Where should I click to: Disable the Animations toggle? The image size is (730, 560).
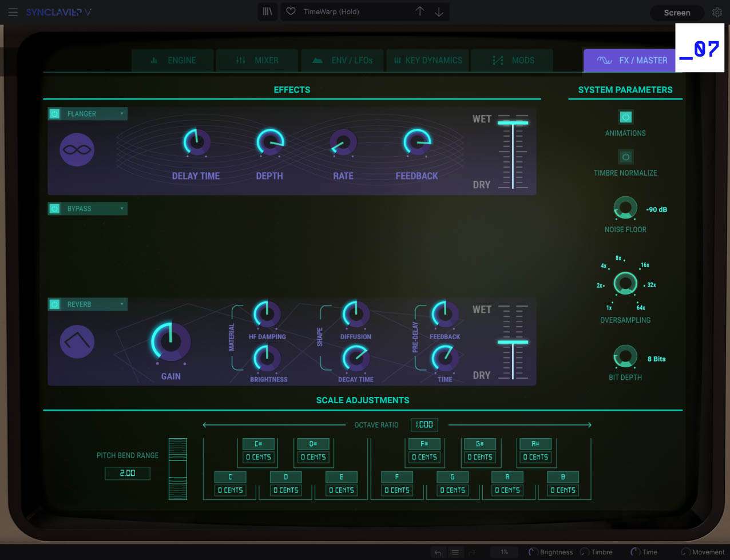pyautogui.click(x=625, y=117)
